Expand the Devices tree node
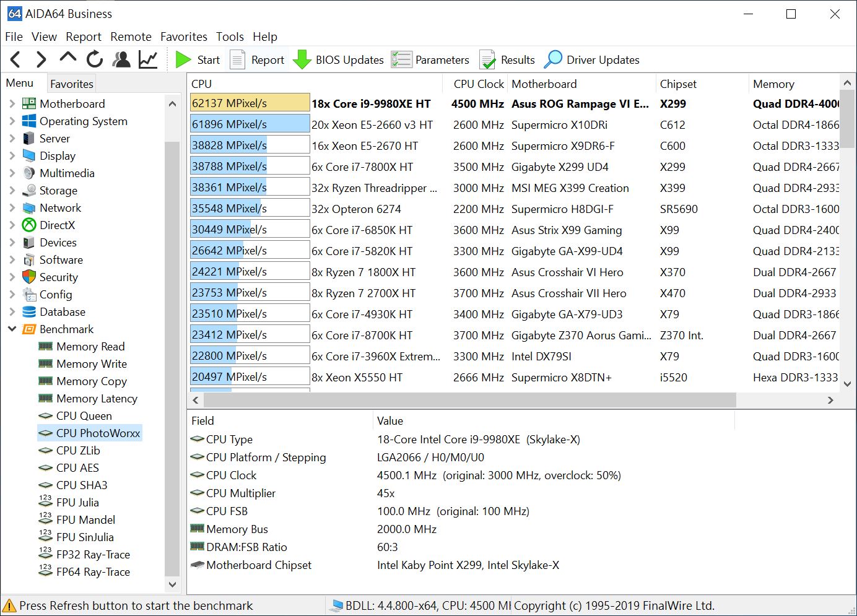 [12, 242]
